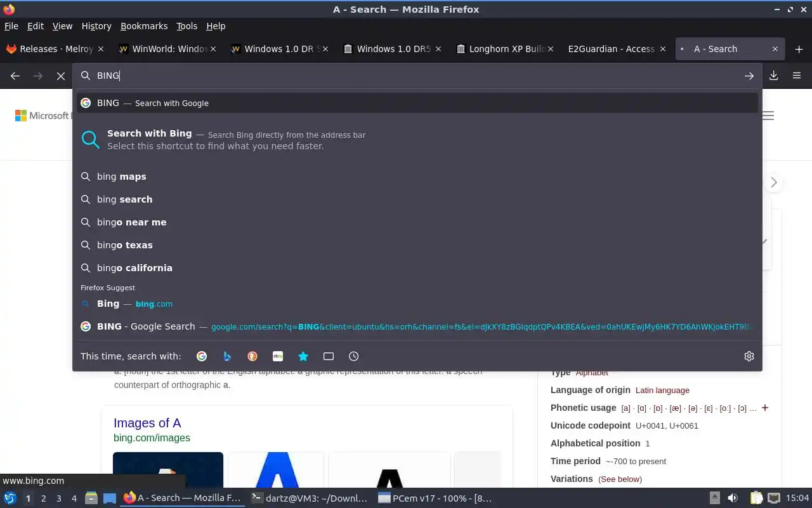Switch to dartz@VM3 terminal window
Image resolution: width=812 pixels, height=508 pixels.
(x=309, y=498)
